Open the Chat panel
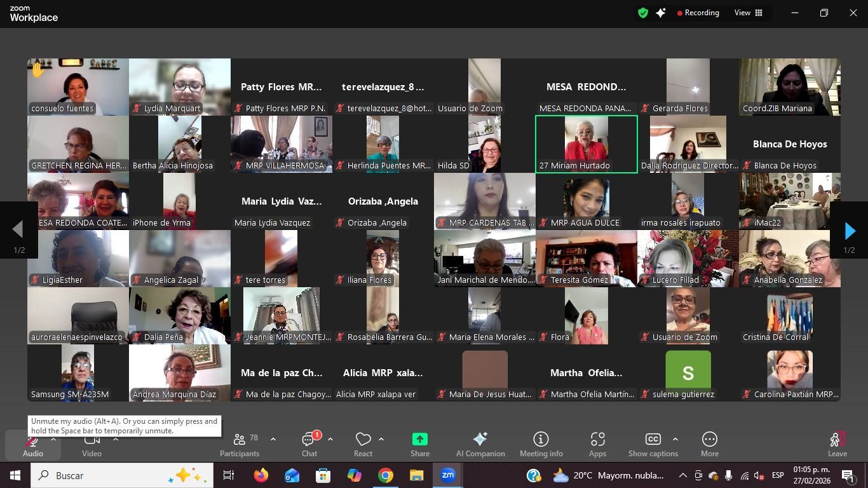 click(x=309, y=444)
